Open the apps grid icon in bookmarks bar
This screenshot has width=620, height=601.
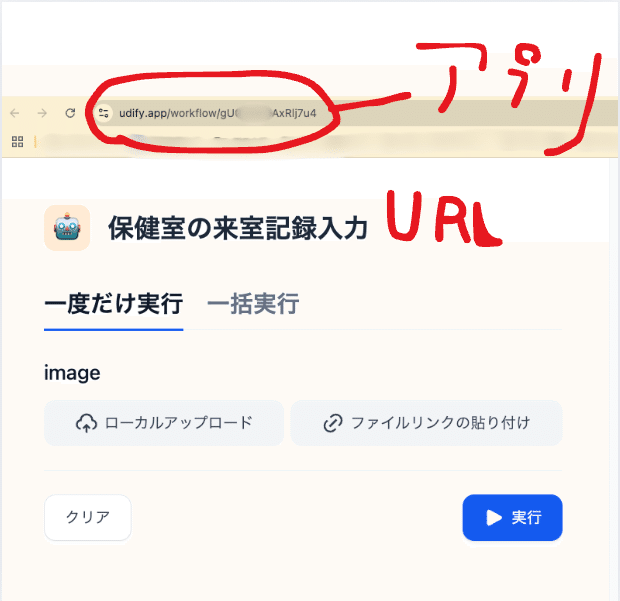point(17,142)
